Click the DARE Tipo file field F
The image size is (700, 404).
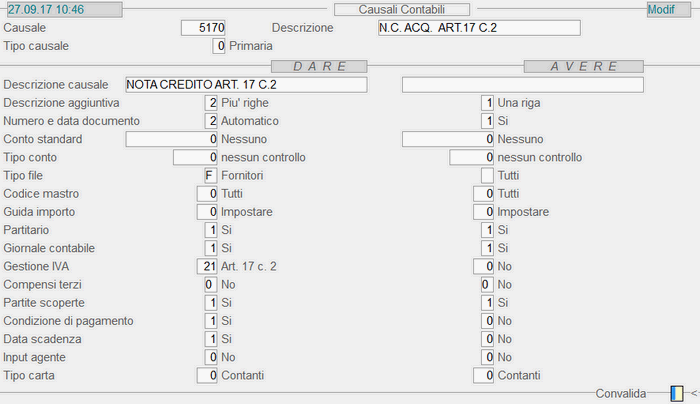click(x=211, y=176)
